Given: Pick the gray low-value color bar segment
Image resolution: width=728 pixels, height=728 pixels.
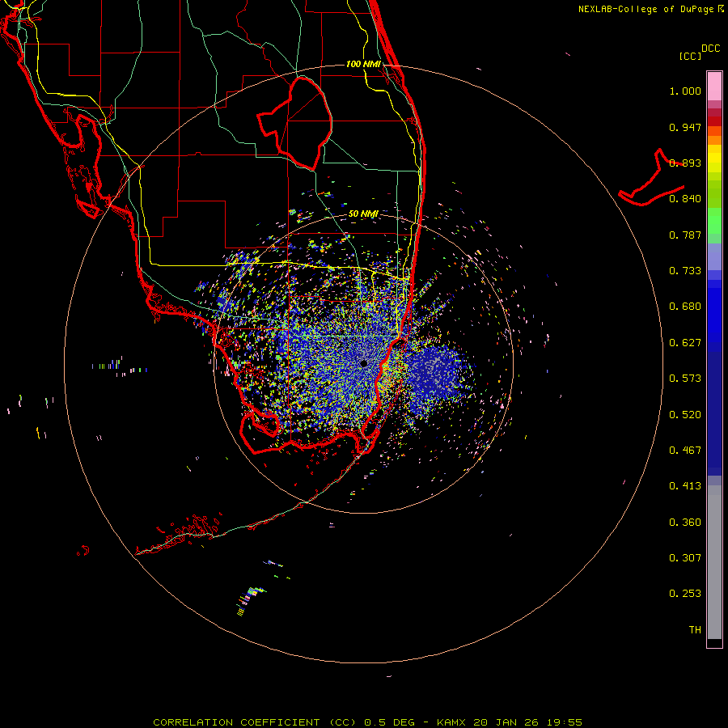Looking at the screenshot, I should [x=714, y=562].
